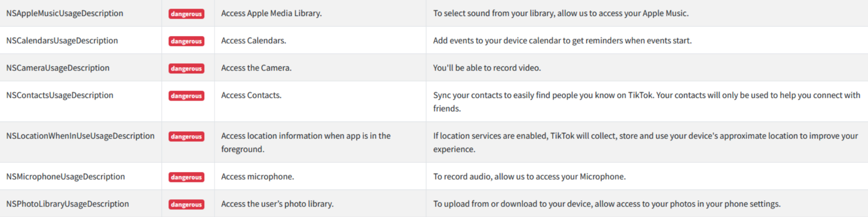Screen dimensions: 868x217
Task: Click the NSLocationWhenInUseUsageDescription permission name
Action: pos(81,136)
